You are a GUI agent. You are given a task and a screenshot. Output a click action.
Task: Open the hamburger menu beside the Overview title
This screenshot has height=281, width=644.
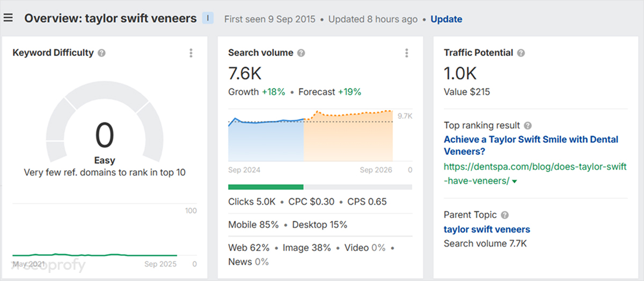tap(8, 18)
